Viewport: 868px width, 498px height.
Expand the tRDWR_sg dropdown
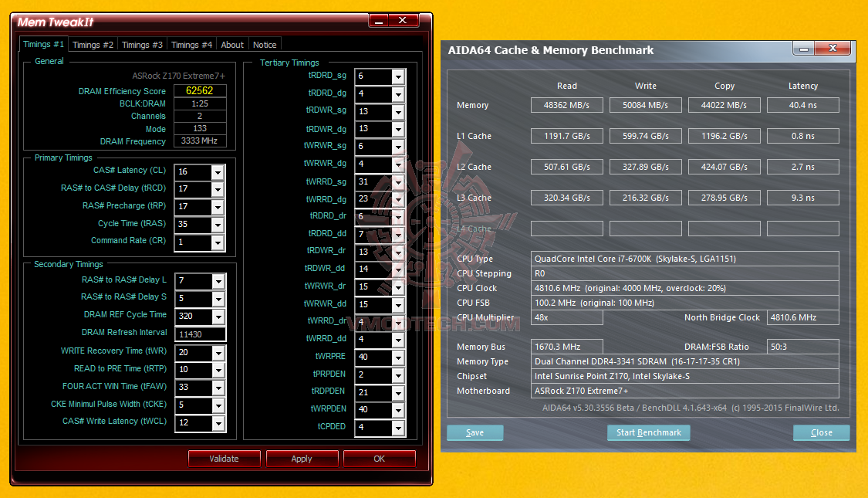tap(398, 113)
